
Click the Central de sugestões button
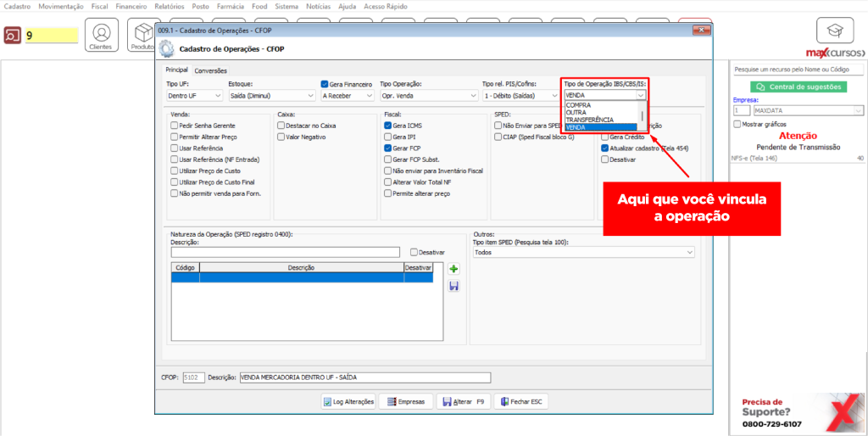coord(798,87)
